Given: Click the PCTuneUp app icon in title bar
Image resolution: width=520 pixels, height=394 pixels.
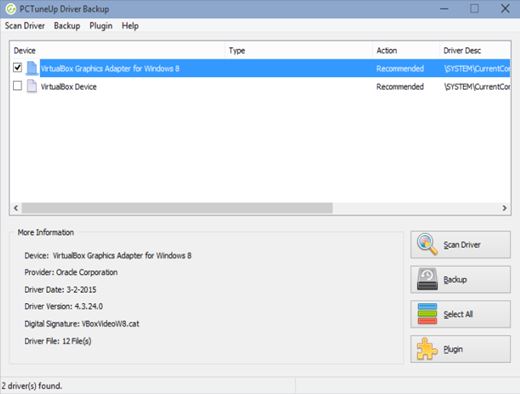Looking at the screenshot, I should (11, 9).
